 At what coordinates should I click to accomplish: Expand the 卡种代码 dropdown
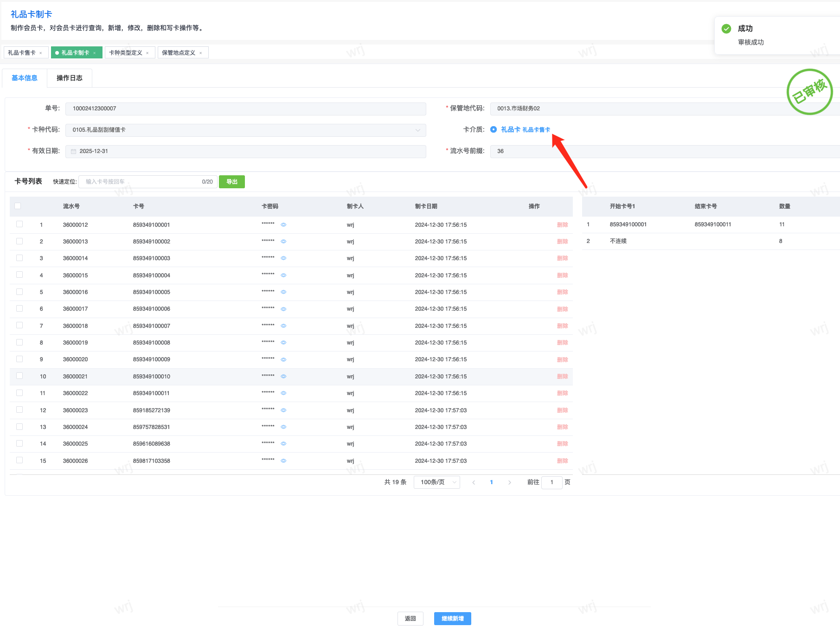coord(417,130)
